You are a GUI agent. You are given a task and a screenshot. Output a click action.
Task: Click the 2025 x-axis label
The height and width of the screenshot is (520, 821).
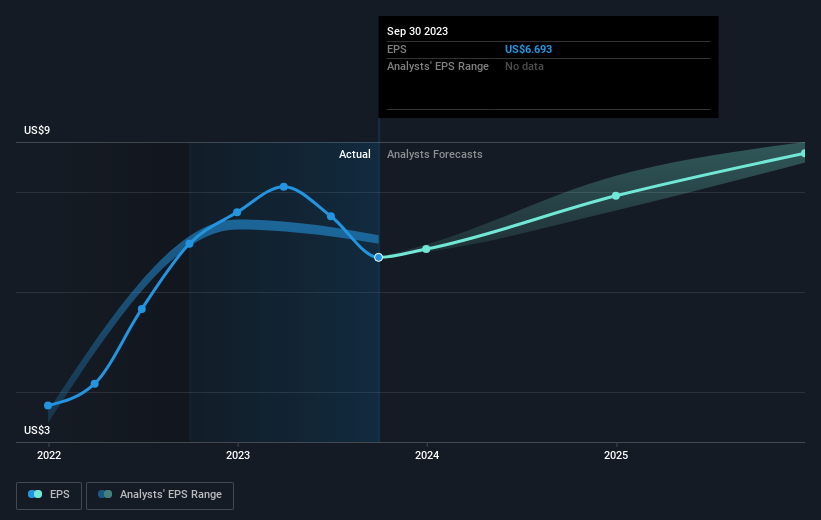coord(616,455)
